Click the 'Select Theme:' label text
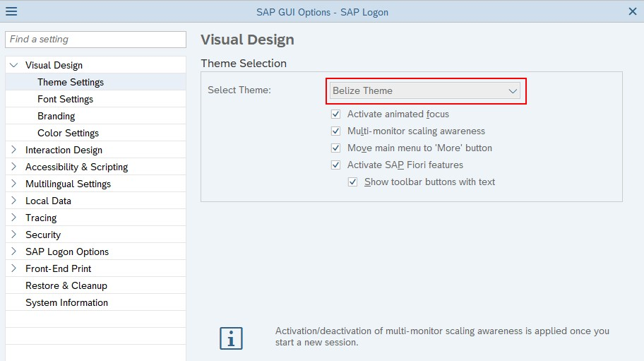The image size is (644, 361). (x=239, y=90)
